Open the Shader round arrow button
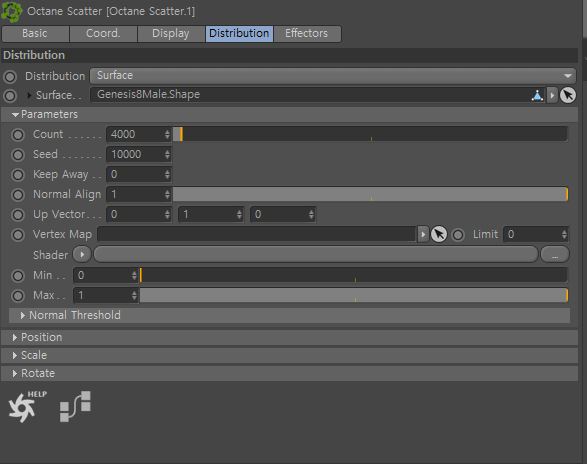 coord(82,255)
